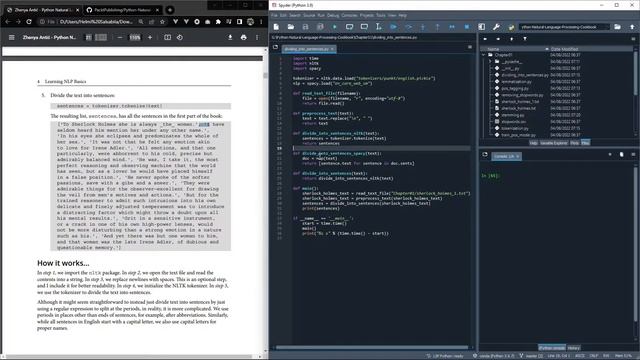Start debugging the file in Spyder
640x360 pixels.
click(x=393, y=27)
